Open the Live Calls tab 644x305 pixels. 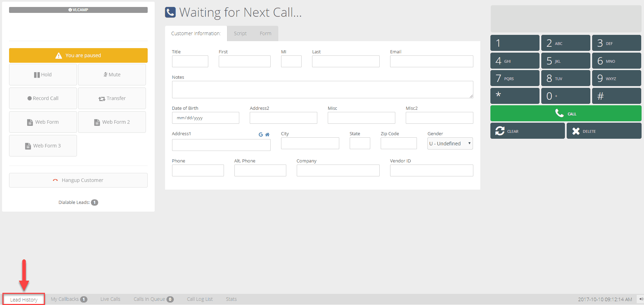[110, 299]
